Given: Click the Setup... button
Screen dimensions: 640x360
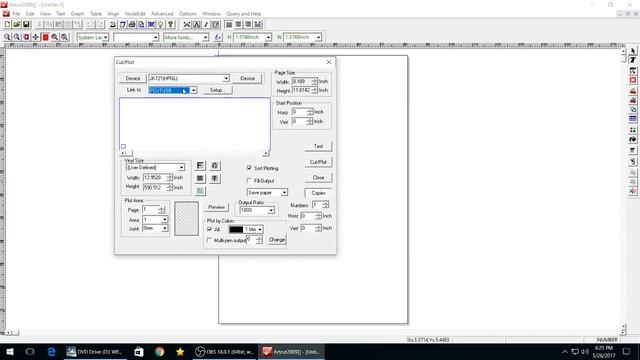Looking at the screenshot, I should coord(217,90).
